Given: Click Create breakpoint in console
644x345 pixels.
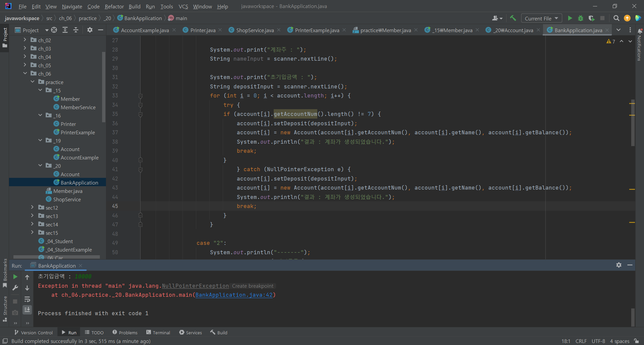Looking at the screenshot, I should [253, 286].
